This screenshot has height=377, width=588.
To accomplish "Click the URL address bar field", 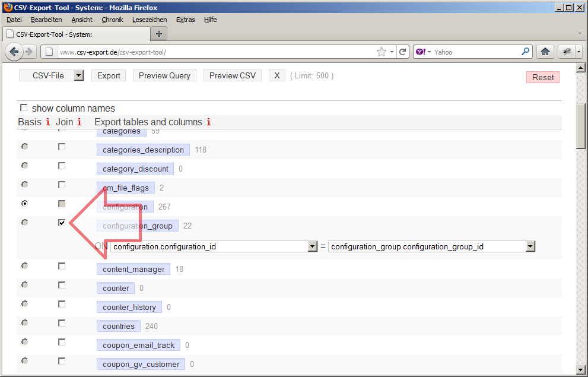I will point(214,52).
